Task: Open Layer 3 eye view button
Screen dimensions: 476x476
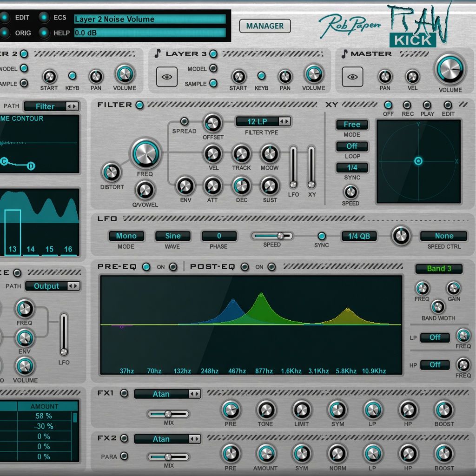Action: (x=167, y=77)
